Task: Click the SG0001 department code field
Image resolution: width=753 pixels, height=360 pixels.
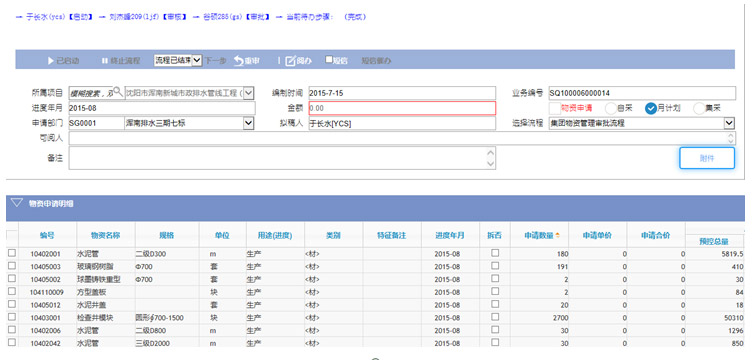Action: click(96, 123)
